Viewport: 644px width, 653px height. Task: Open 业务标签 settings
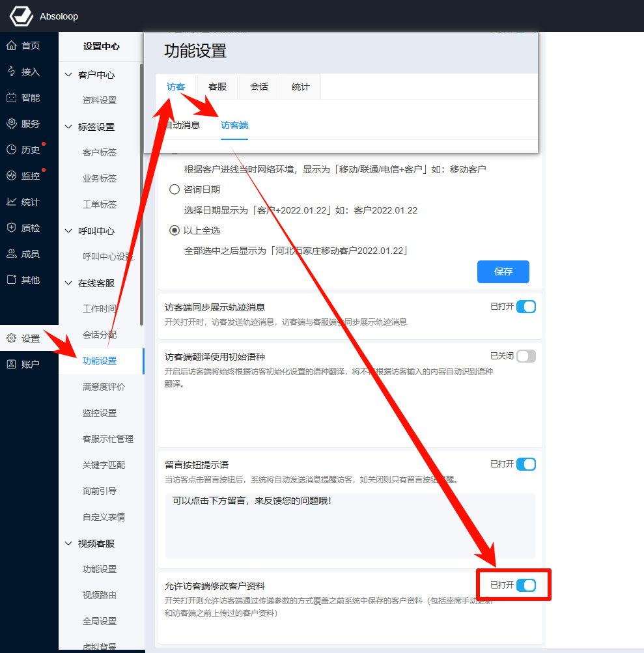click(x=100, y=178)
